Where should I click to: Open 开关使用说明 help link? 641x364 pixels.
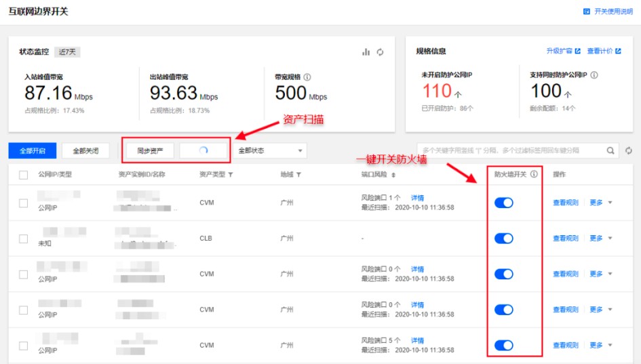point(608,12)
